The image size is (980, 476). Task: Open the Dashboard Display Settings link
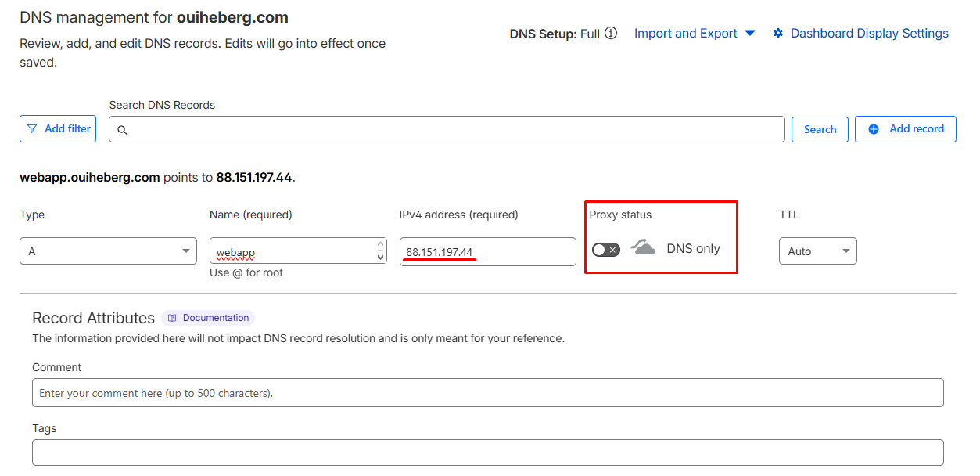869,34
